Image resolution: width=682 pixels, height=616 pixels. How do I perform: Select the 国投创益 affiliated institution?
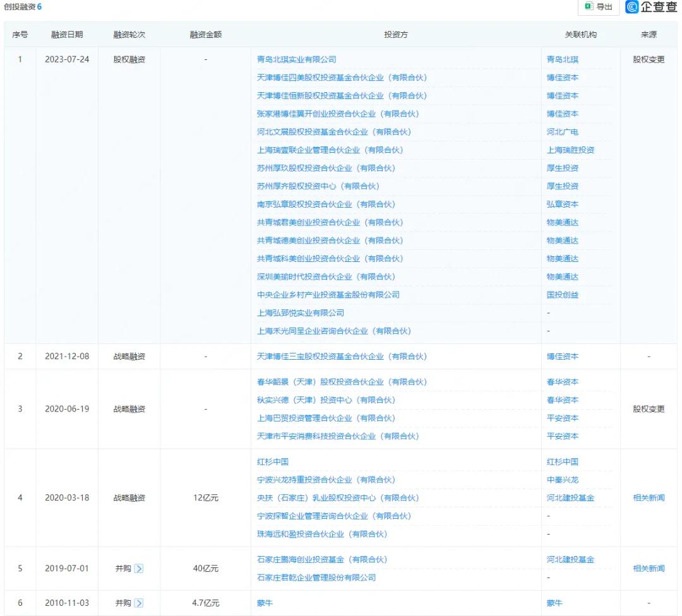click(562, 295)
